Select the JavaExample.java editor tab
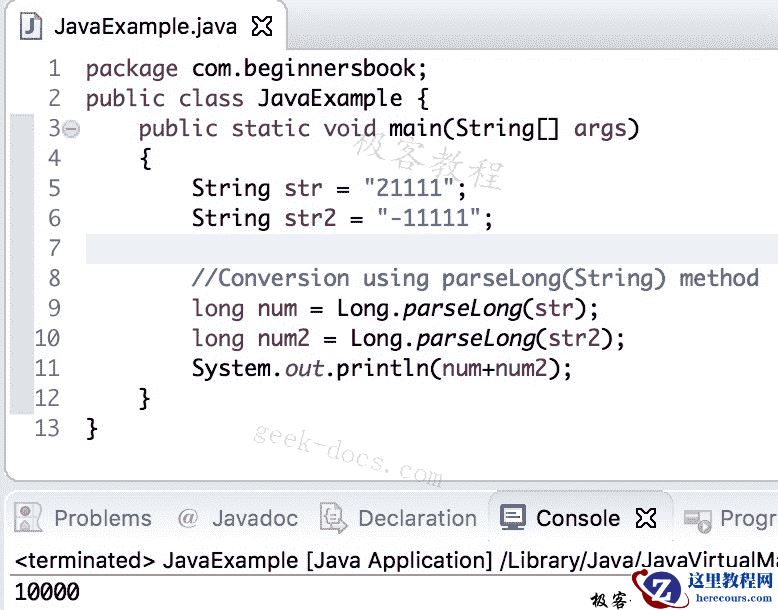This screenshot has height=610, width=778. [x=146, y=26]
